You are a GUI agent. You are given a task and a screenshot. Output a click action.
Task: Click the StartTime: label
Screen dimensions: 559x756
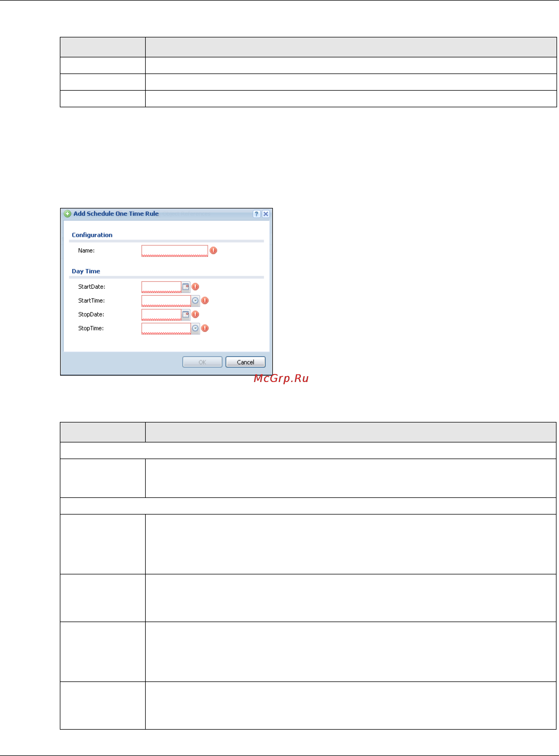click(x=91, y=301)
